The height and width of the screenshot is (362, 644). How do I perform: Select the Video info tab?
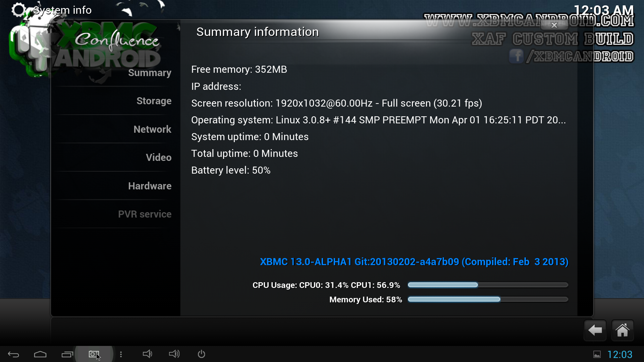tap(159, 158)
